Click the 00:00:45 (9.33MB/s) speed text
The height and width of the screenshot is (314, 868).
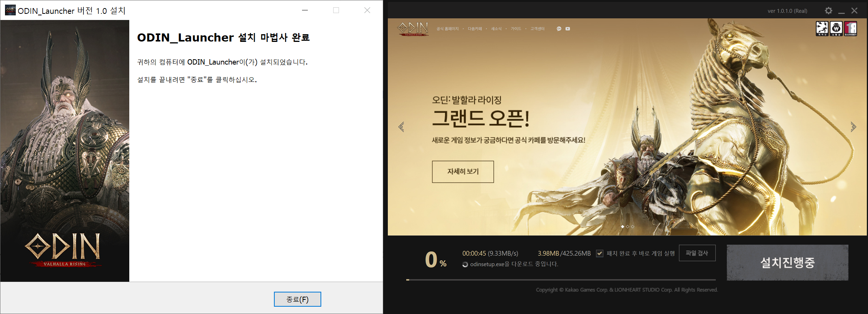point(490,253)
